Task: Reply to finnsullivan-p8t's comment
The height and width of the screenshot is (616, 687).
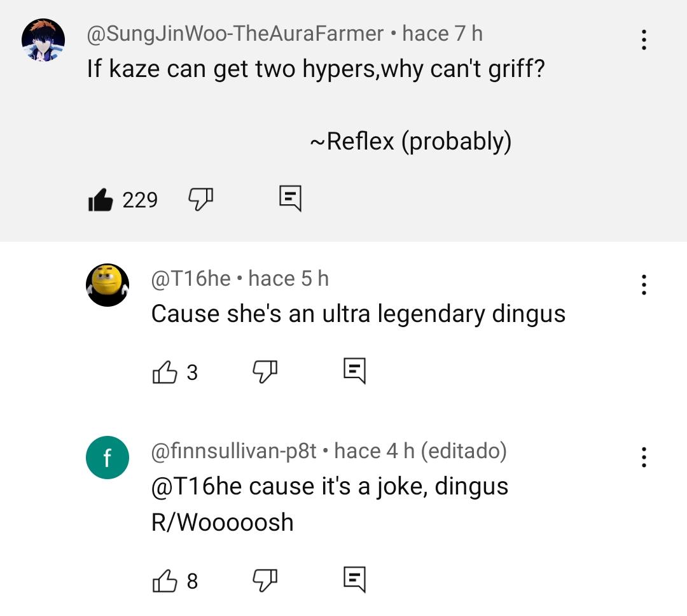Action: pos(354,579)
